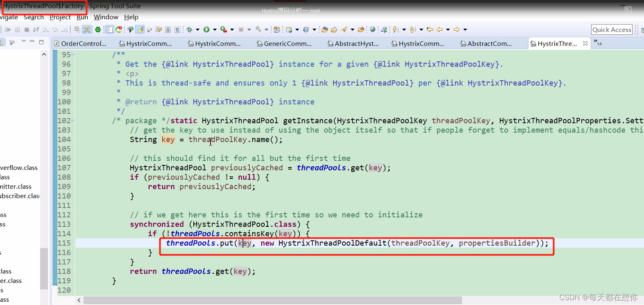Show the hidden editors list marked 16
644x305 pixels.
coord(598,43)
